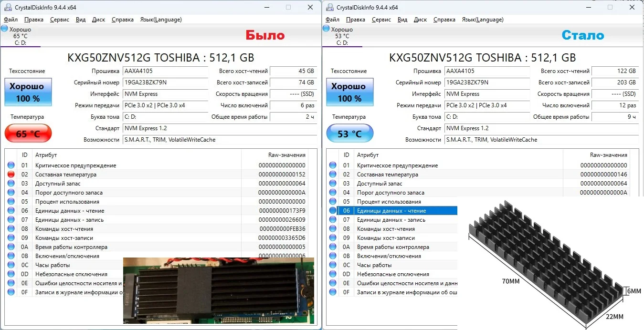Click status icon of 07 Единицы данных - запись, right
The height and width of the screenshot is (330, 644).
click(x=333, y=220)
